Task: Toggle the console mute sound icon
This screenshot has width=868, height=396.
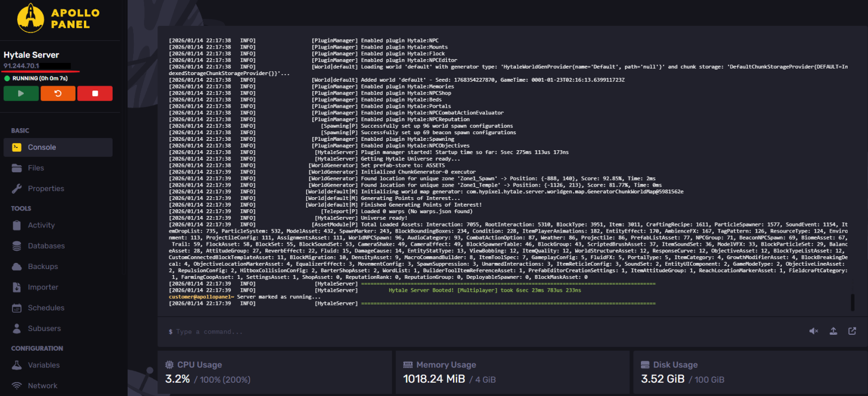Action: click(814, 331)
